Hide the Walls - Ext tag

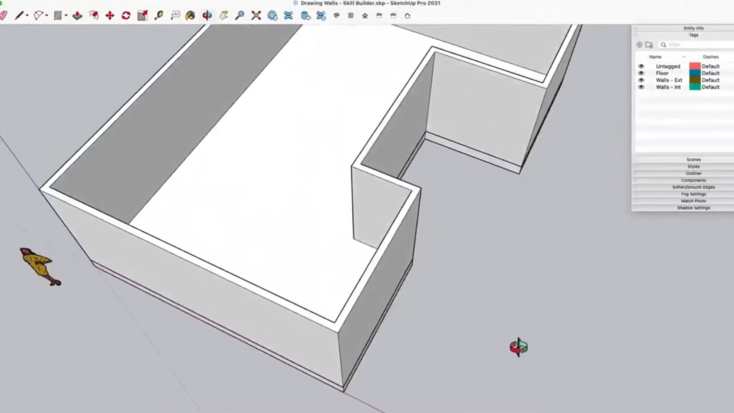pyautogui.click(x=641, y=80)
